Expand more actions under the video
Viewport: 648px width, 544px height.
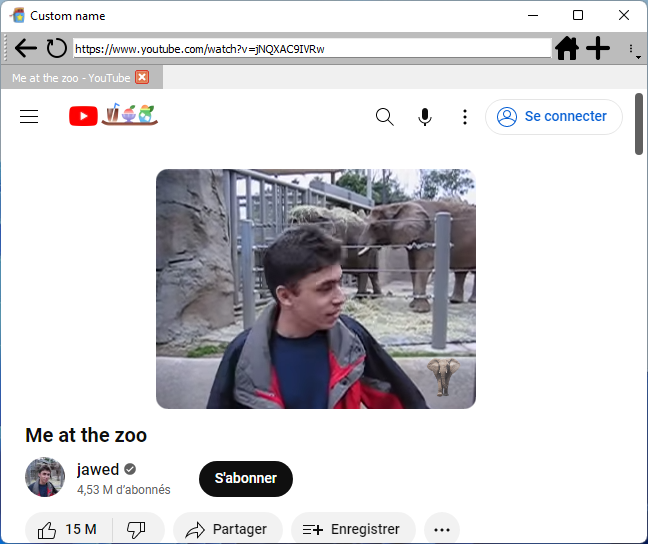442,530
